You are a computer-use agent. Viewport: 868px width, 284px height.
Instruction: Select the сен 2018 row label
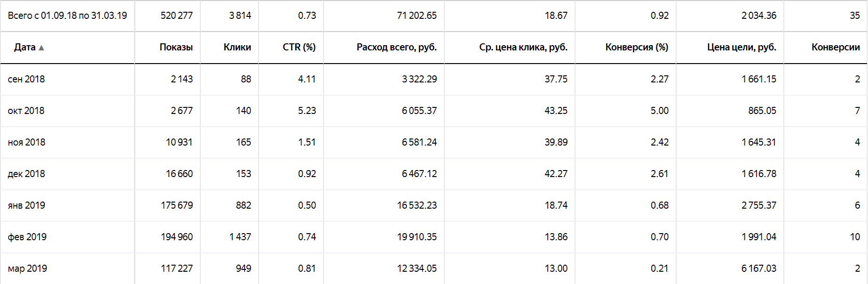pyautogui.click(x=26, y=79)
